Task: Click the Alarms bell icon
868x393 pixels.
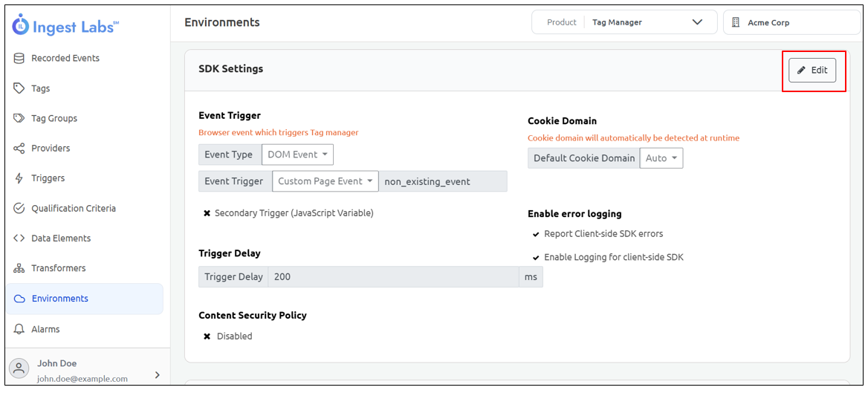Action: coord(19,329)
